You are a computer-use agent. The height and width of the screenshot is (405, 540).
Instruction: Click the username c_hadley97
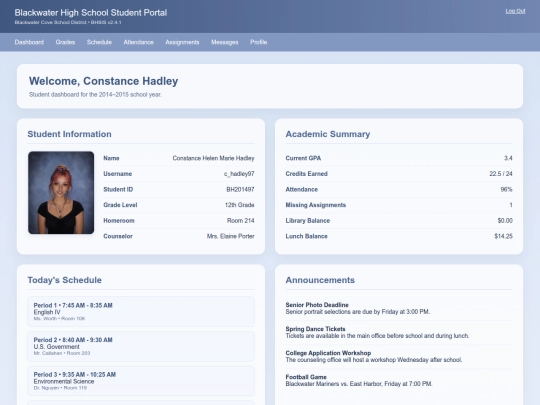click(x=239, y=174)
